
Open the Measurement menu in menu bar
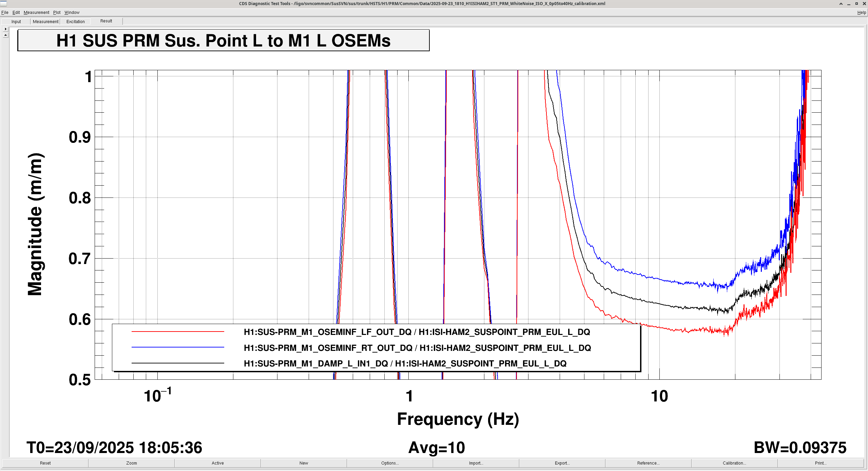(36, 13)
